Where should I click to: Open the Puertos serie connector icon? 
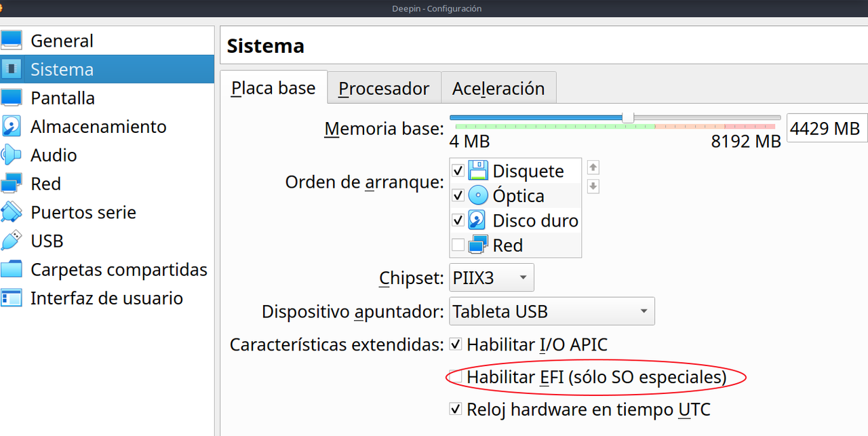click(12, 212)
